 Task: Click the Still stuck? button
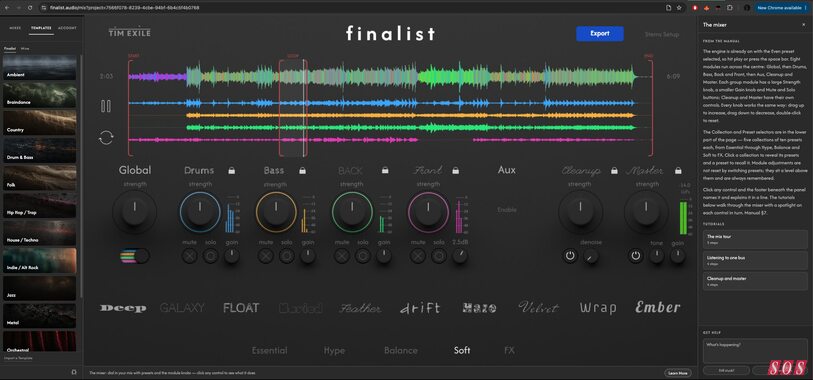(726, 371)
